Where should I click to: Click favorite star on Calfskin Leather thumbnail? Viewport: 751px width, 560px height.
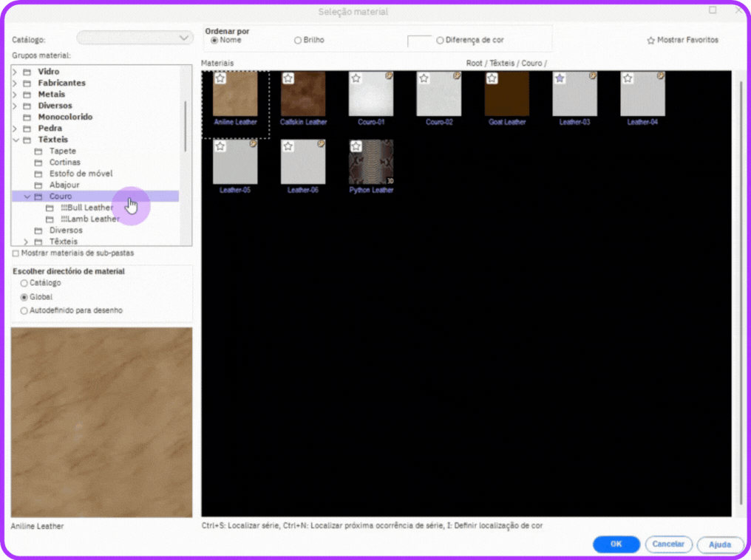click(288, 78)
